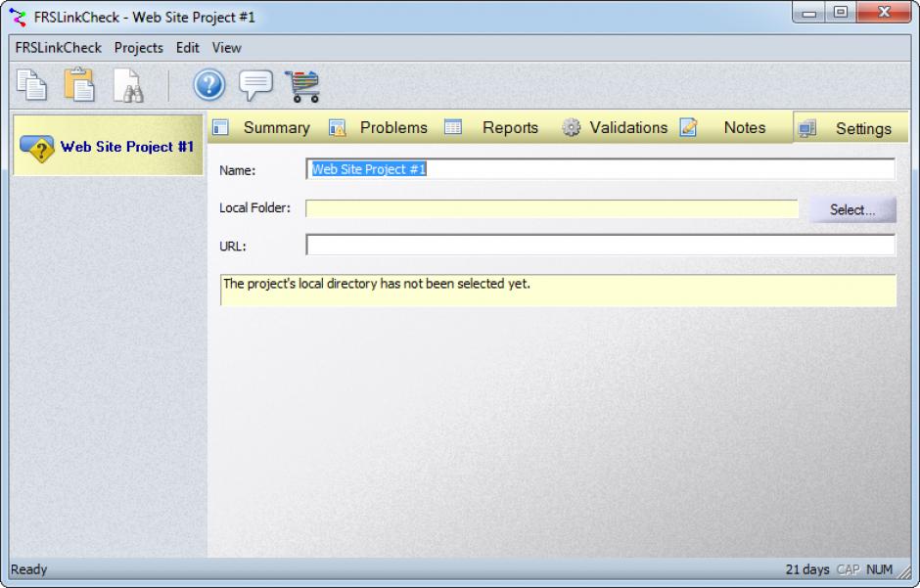Click the window resize grip corner
Screen dimensions: 920x588
click(903, 571)
